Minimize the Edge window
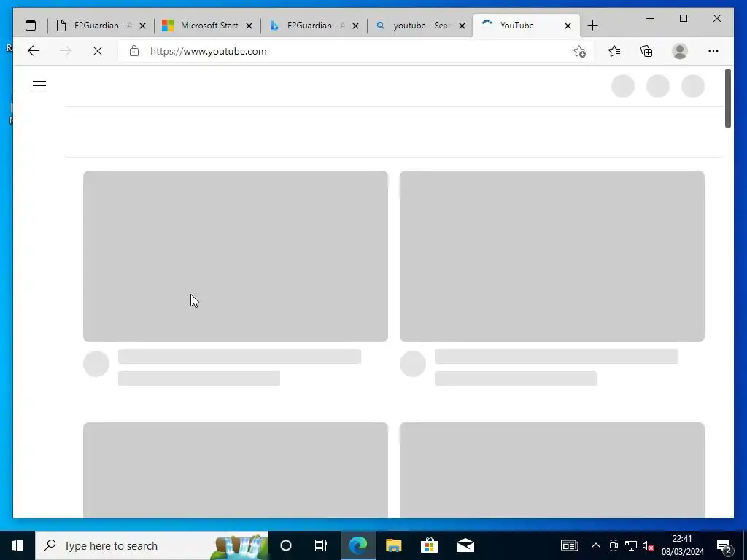 [x=650, y=18]
